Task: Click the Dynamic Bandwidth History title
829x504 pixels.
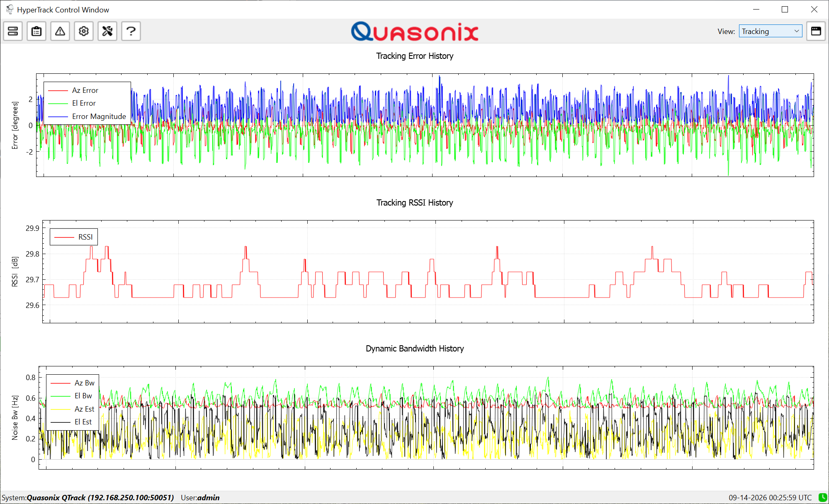Action: tap(415, 349)
